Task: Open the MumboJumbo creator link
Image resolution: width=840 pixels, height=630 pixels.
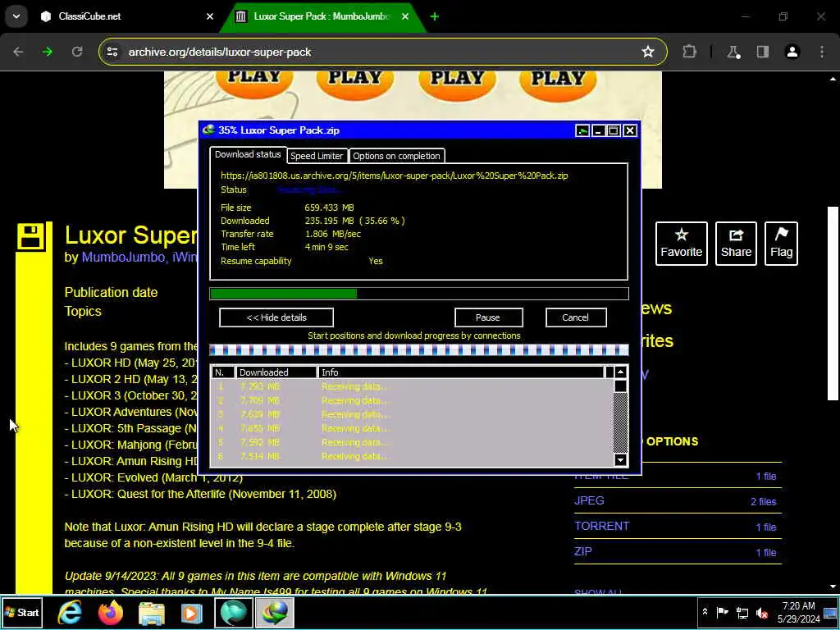Action: (x=123, y=257)
